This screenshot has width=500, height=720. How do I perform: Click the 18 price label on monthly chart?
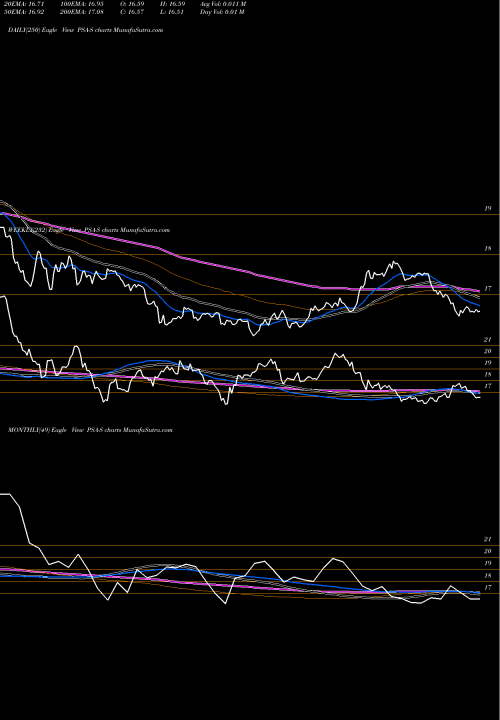(x=488, y=576)
